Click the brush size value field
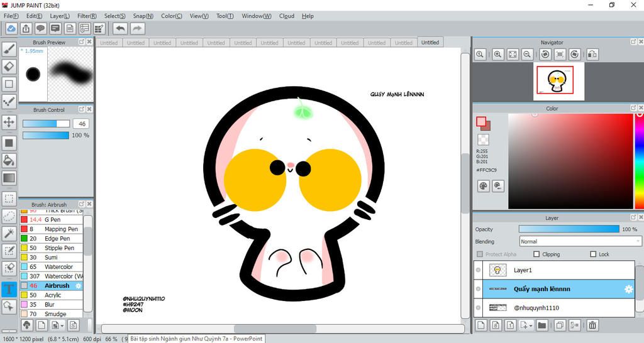The width and height of the screenshot is (644, 343). click(x=82, y=124)
